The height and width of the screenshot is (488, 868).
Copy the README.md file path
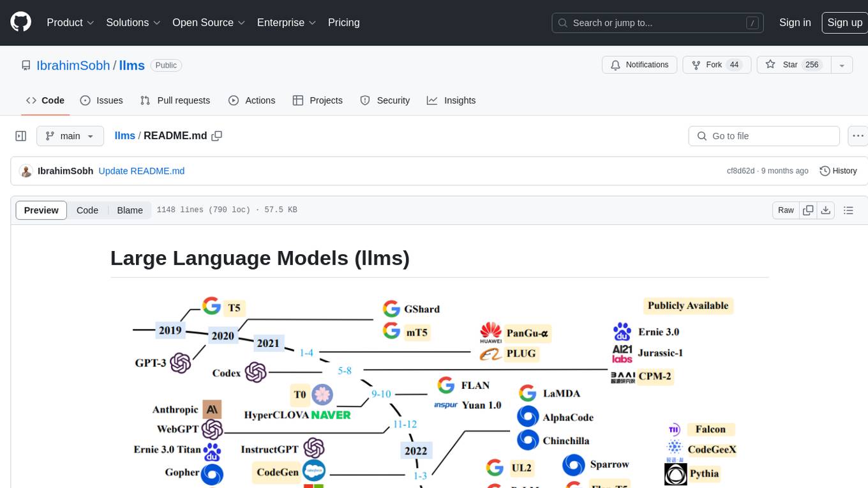217,135
